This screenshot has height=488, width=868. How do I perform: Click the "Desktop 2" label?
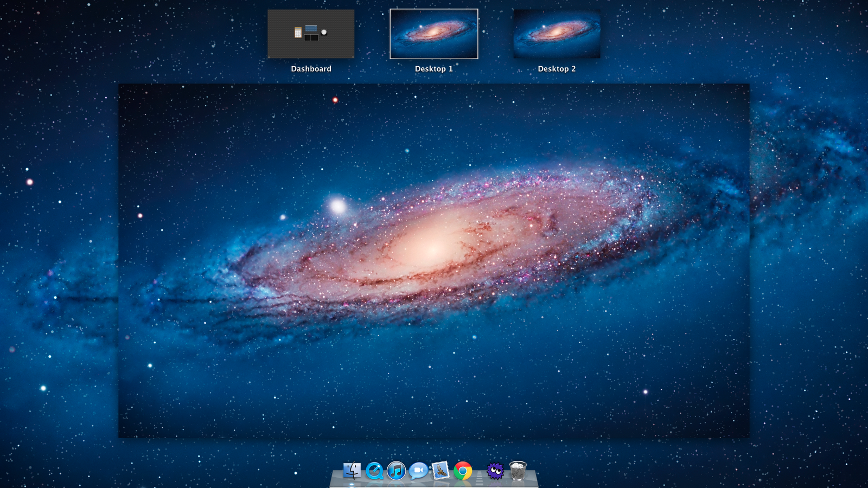click(x=557, y=69)
